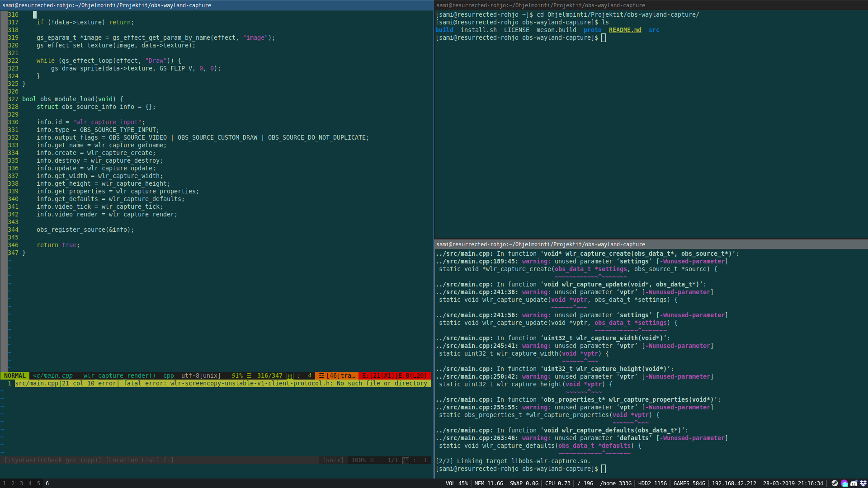Toggle the cursor placeholder in upper-right terminal prompt
Image resolution: width=868 pixels, height=488 pixels.
coord(604,38)
